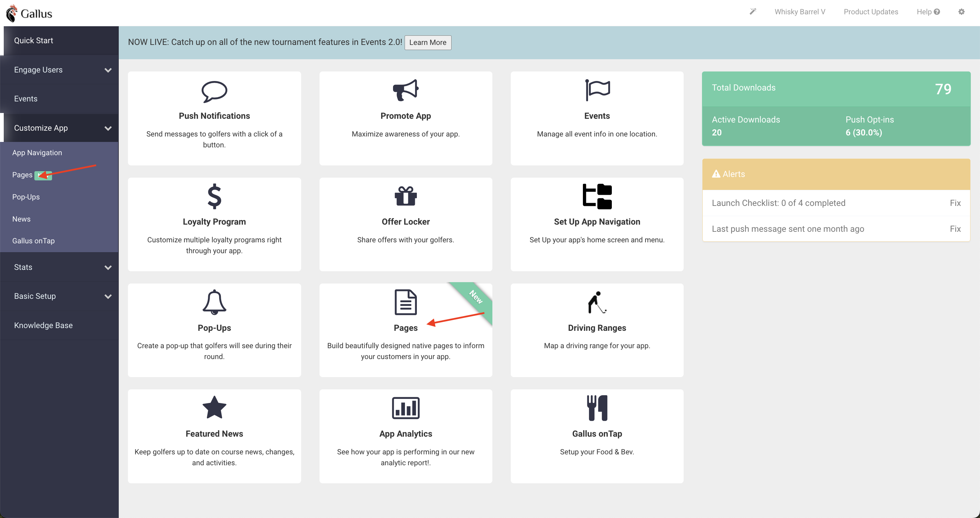980x518 pixels.
Task: Click the Pages document icon
Action: coord(406,302)
